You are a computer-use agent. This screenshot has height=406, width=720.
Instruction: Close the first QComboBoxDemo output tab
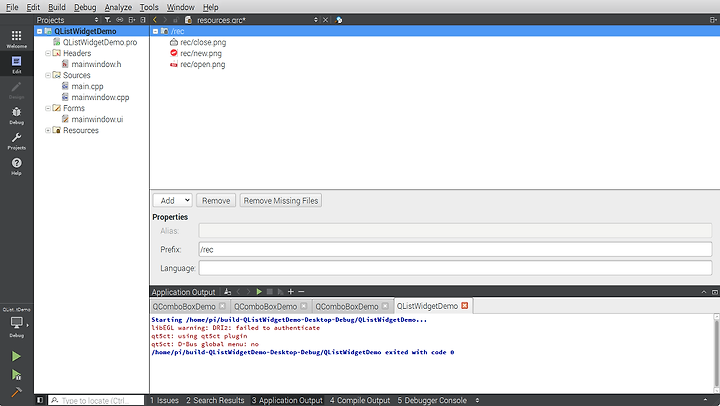(222, 306)
